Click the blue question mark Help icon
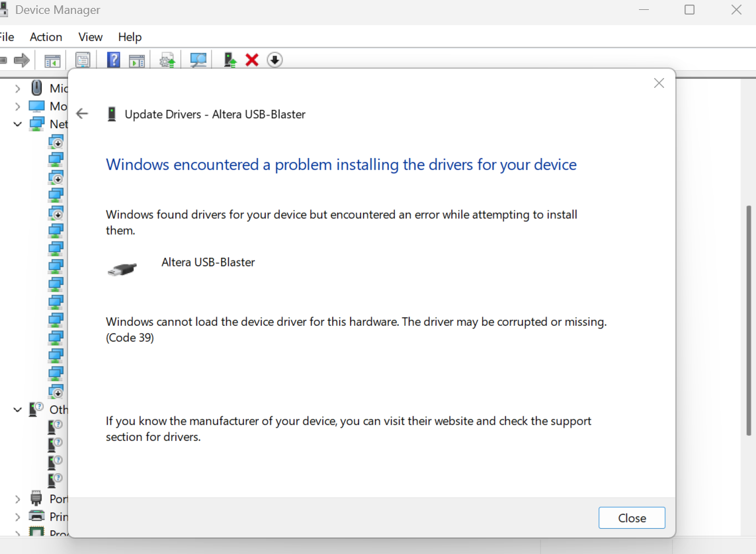 (113, 60)
